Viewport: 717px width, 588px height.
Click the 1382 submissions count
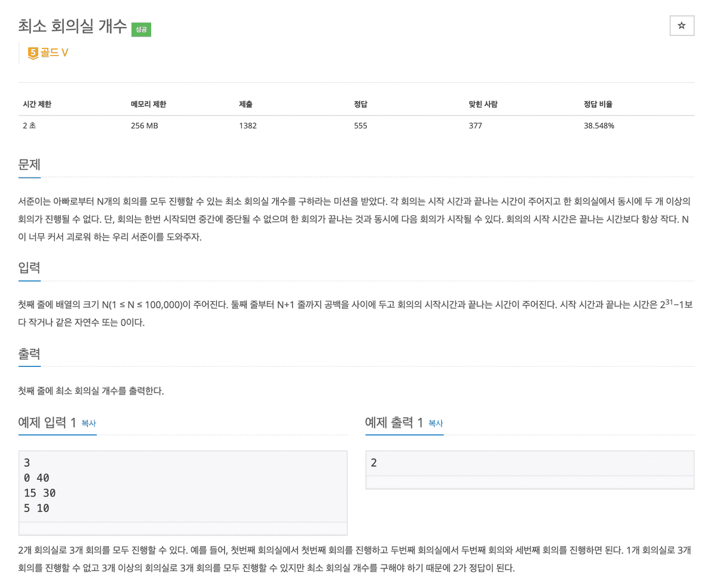(x=247, y=126)
